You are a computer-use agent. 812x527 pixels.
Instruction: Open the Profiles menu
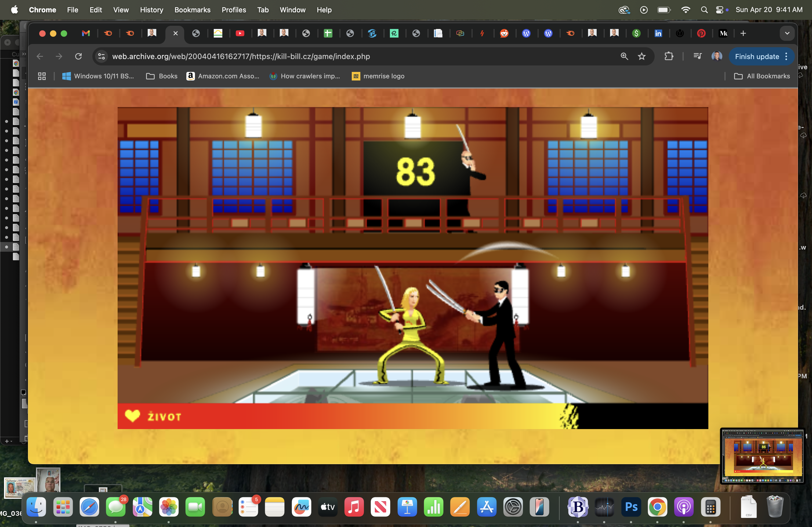coord(234,10)
